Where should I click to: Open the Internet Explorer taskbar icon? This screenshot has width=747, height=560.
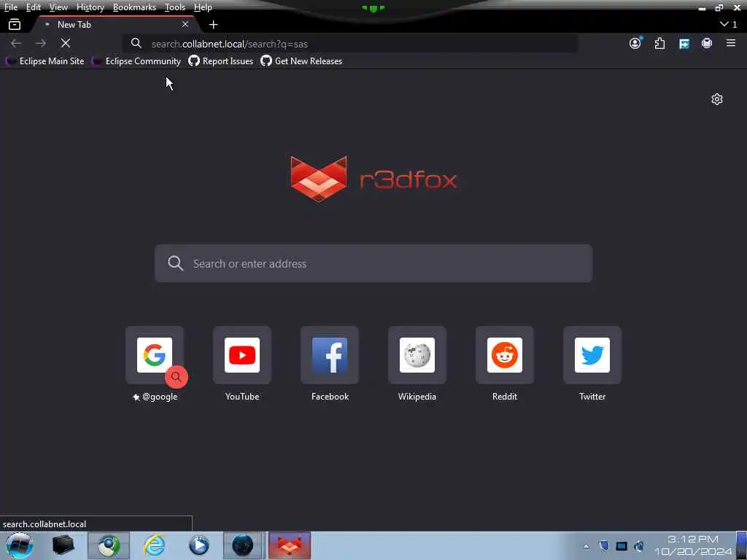pos(154,545)
